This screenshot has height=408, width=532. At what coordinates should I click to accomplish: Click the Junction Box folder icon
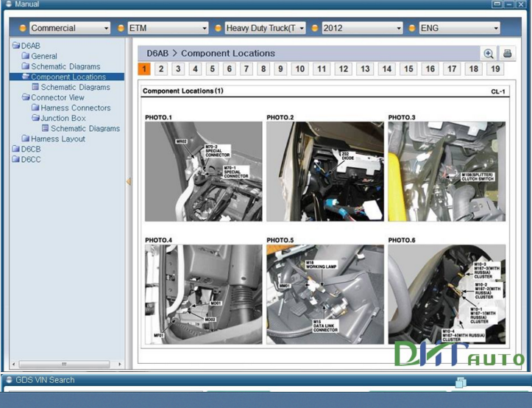point(35,118)
